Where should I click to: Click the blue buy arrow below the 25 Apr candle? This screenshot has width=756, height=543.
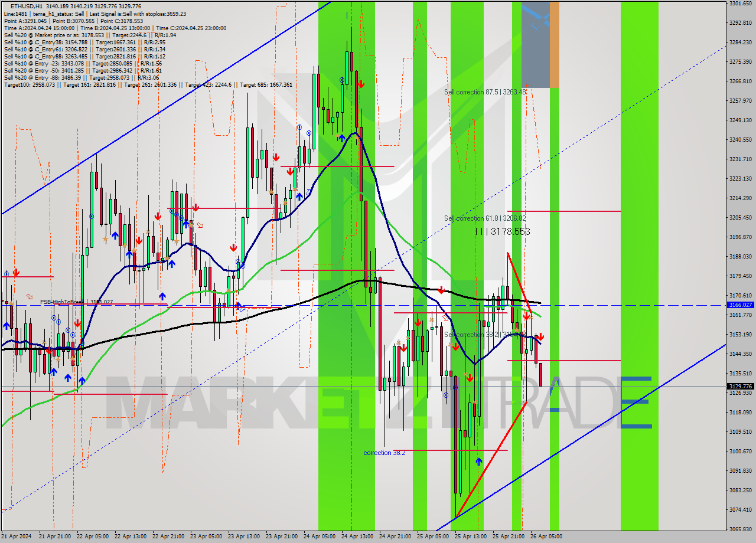[478, 461]
